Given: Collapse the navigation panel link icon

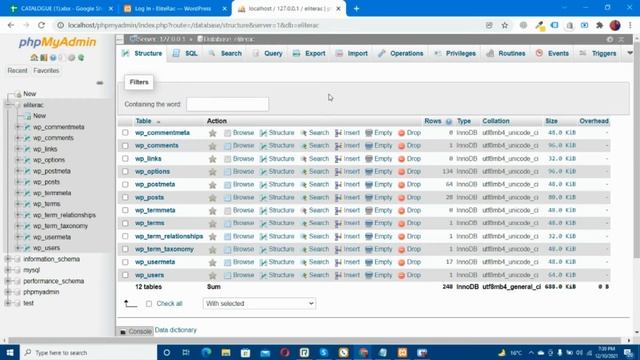Looking at the screenshot, I should tap(100, 83).
